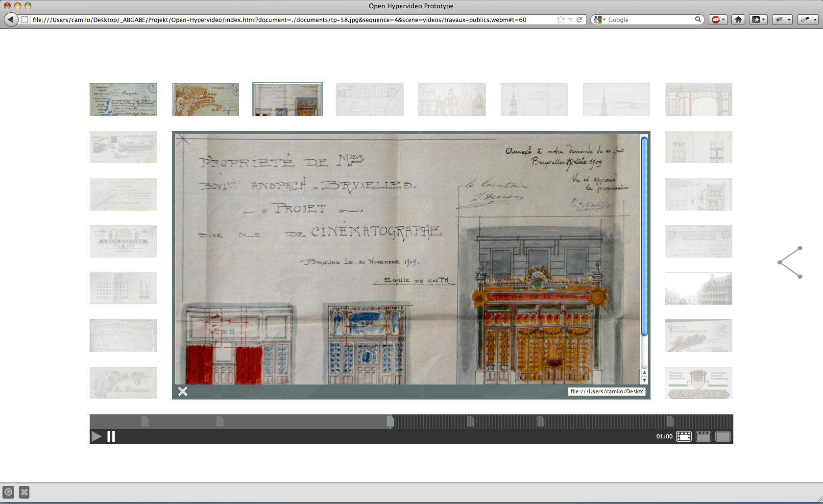This screenshot has height=504, width=823.
Task: Toggle the plain full-screen view mode
Action: point(723,436)
